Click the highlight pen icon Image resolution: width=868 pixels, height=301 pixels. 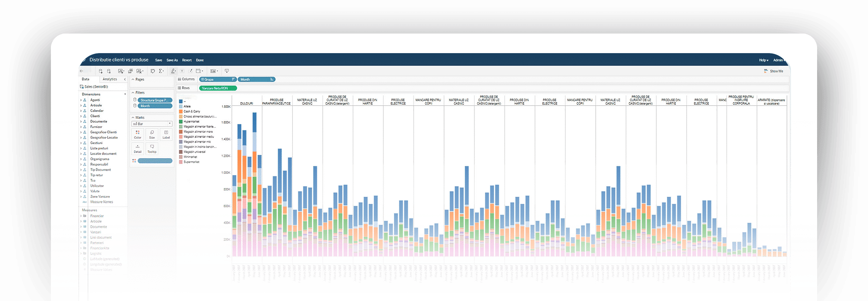(x=173, y=71)
